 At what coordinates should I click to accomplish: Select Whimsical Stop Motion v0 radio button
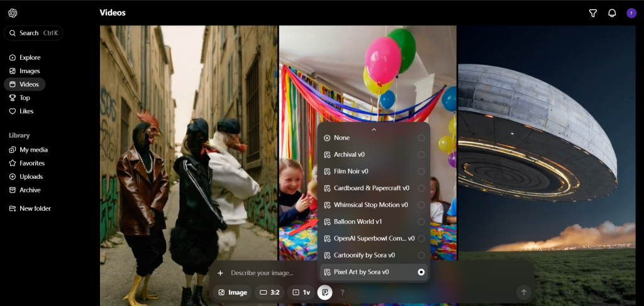point(421,205)
